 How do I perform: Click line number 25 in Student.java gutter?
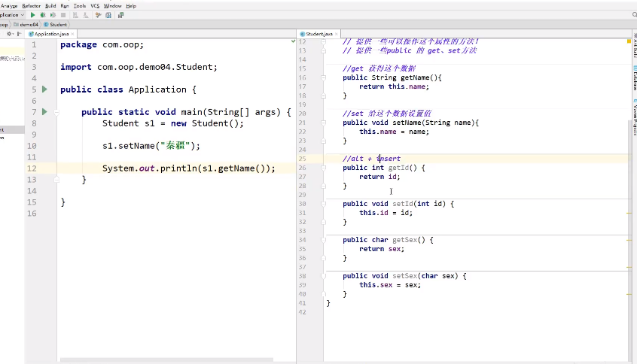tap(302, 159)
